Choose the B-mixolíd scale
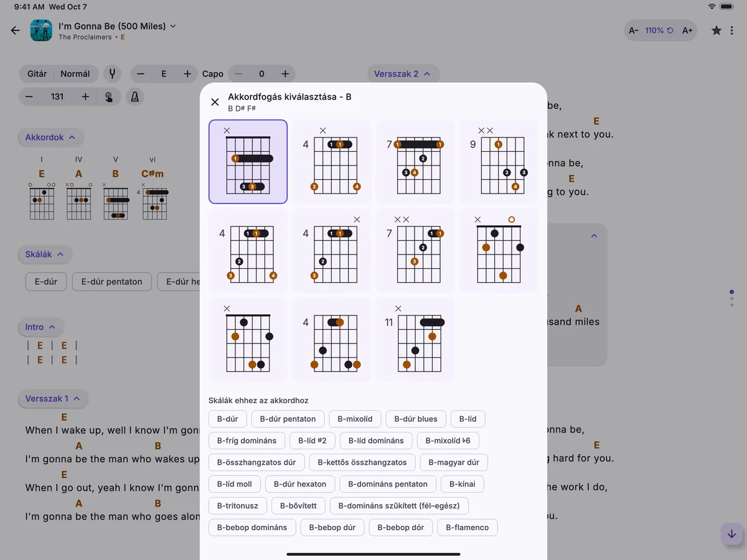747x560 pixels. click(355, 419)
